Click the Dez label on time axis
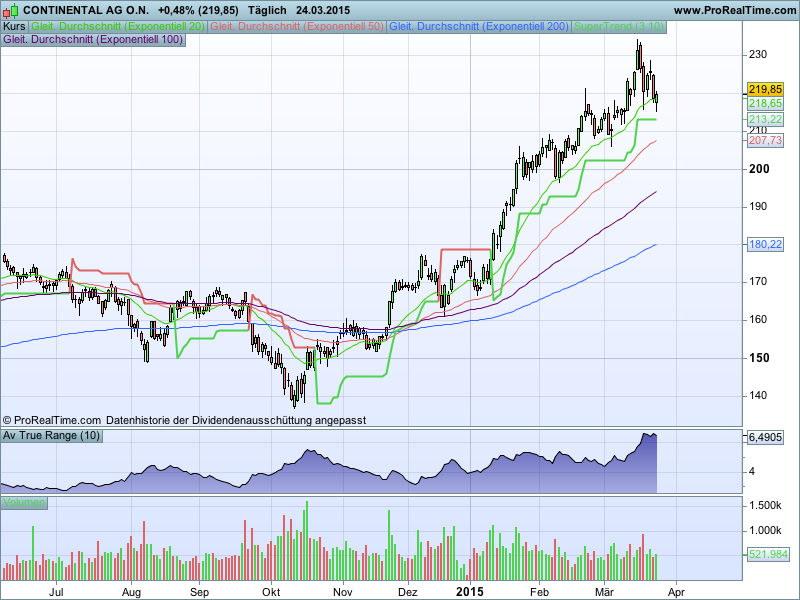This screenshot has width=800, height=600. (408, 592)
